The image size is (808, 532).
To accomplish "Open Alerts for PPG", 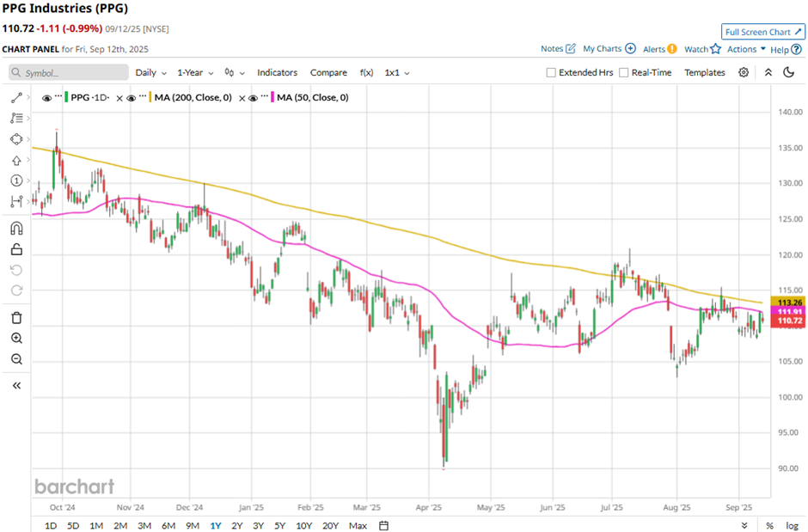I will coord(659,49).
